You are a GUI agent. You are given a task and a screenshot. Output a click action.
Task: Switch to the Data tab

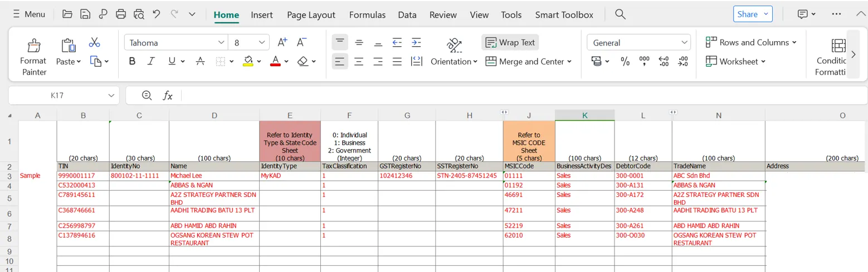407,15
